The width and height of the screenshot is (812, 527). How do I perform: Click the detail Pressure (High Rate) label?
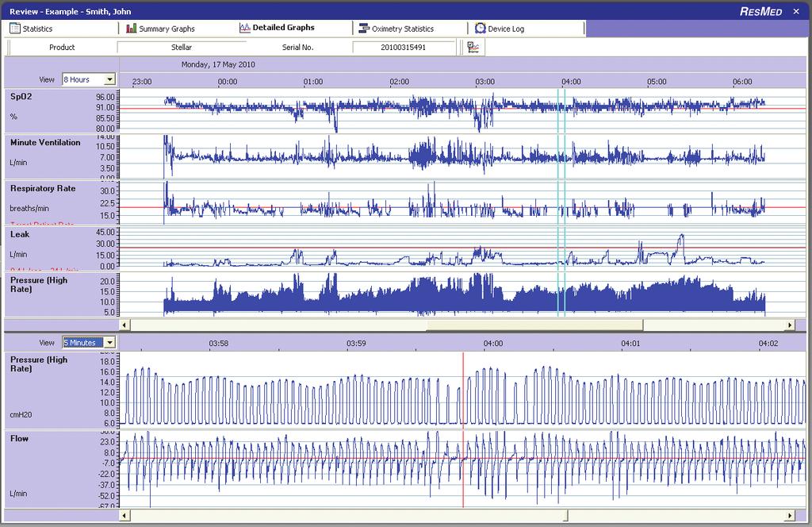(x=39, y=364)
